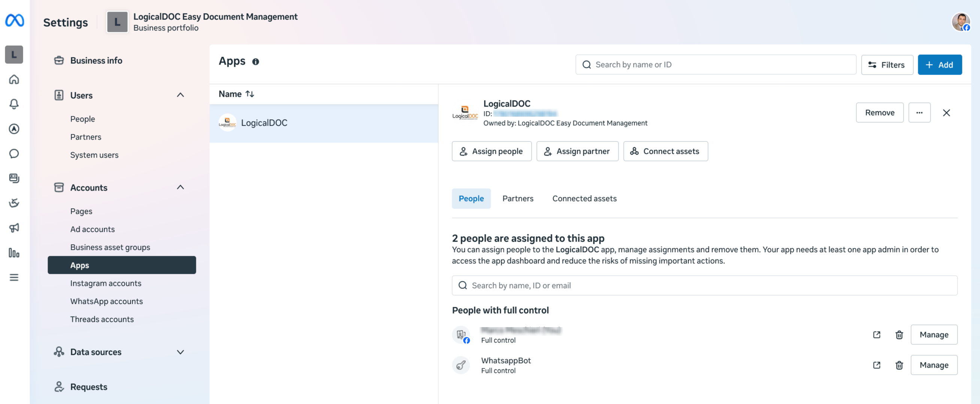The width and height of the screenshot is (980, 404).
Task: Sort apps by Name column
Action: click(x=236, y=94)
